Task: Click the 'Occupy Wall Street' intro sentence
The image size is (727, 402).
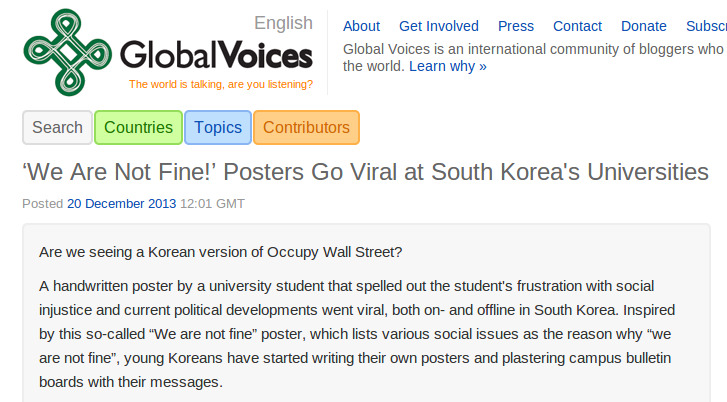Action: point(221,252)
